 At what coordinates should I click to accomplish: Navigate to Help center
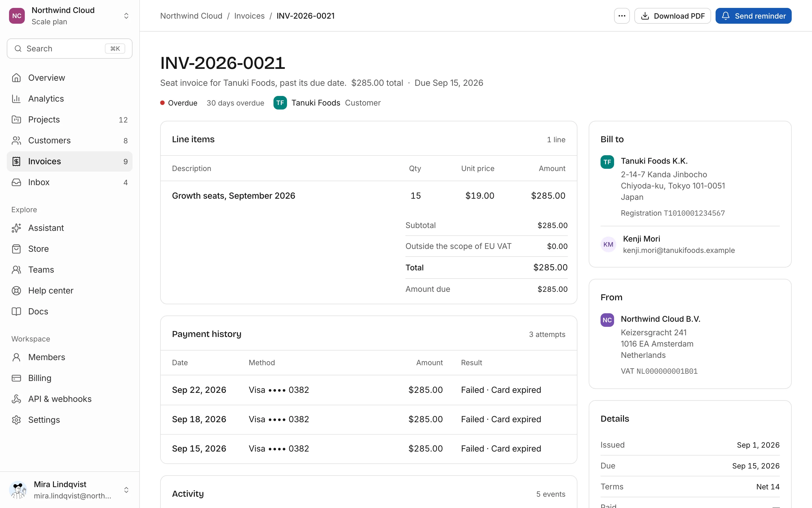click(69, 290)
